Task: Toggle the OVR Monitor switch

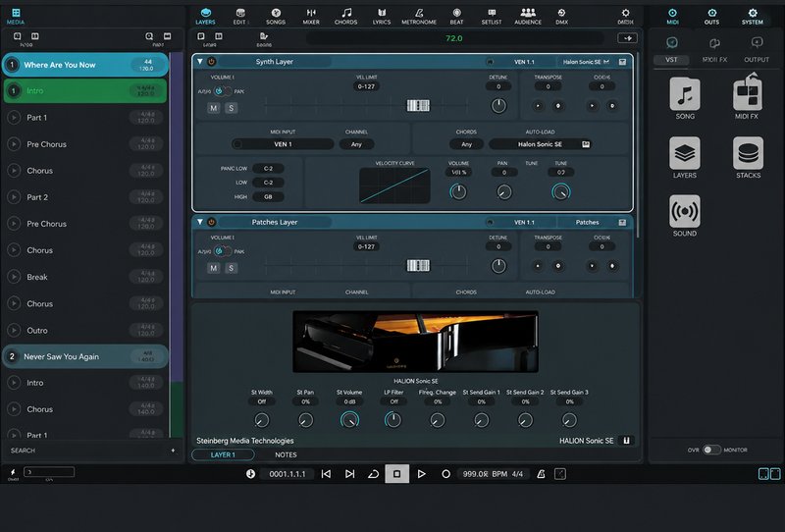Action: (x=711, y=450)
